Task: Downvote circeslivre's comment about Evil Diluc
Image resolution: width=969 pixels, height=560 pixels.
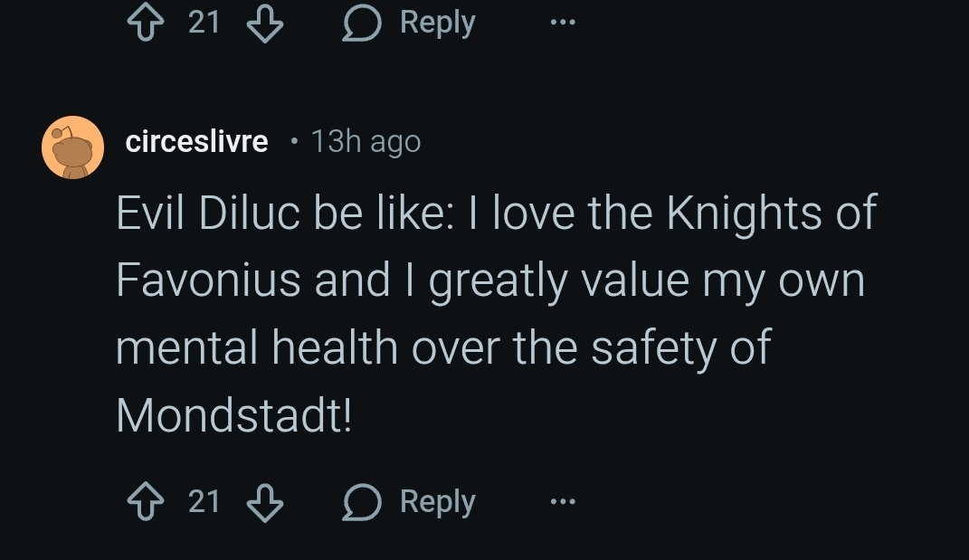Action: pyautogui.click(x=264, y=502)
